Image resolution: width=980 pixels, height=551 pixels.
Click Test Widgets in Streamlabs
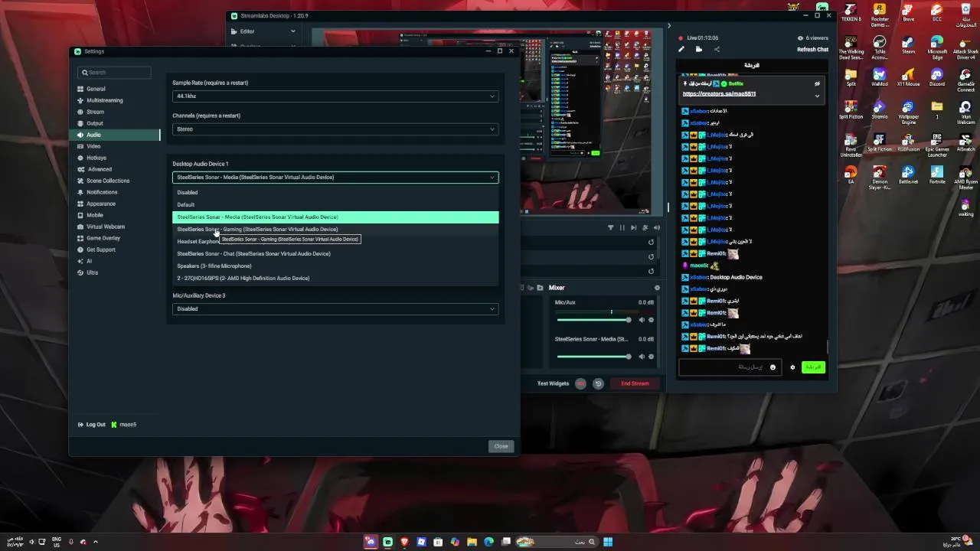[x=553, y=383]
